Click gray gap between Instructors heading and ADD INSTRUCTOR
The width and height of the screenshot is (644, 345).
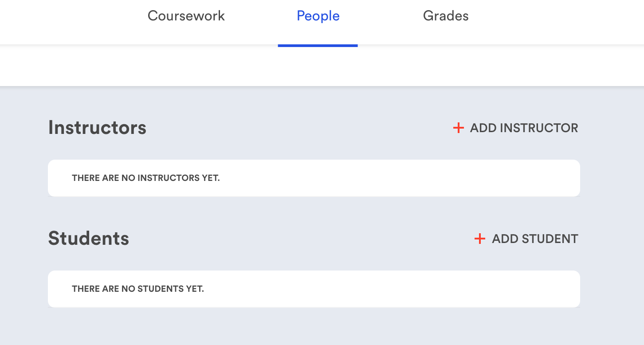tap(297, 128)
